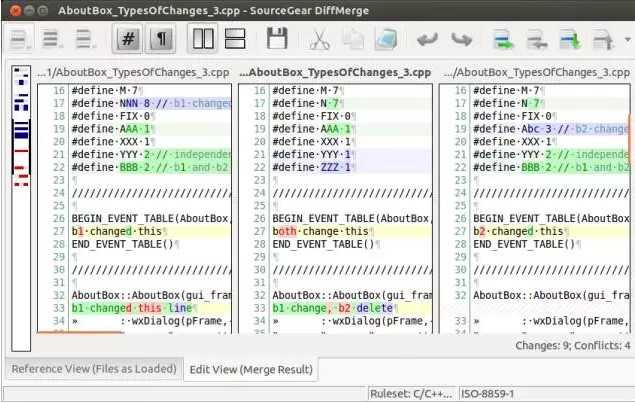Viewport: 635px width, 403px height.
Task: Click '#define YYY 1' in the center panel
Action: click(x=312, y=155)
